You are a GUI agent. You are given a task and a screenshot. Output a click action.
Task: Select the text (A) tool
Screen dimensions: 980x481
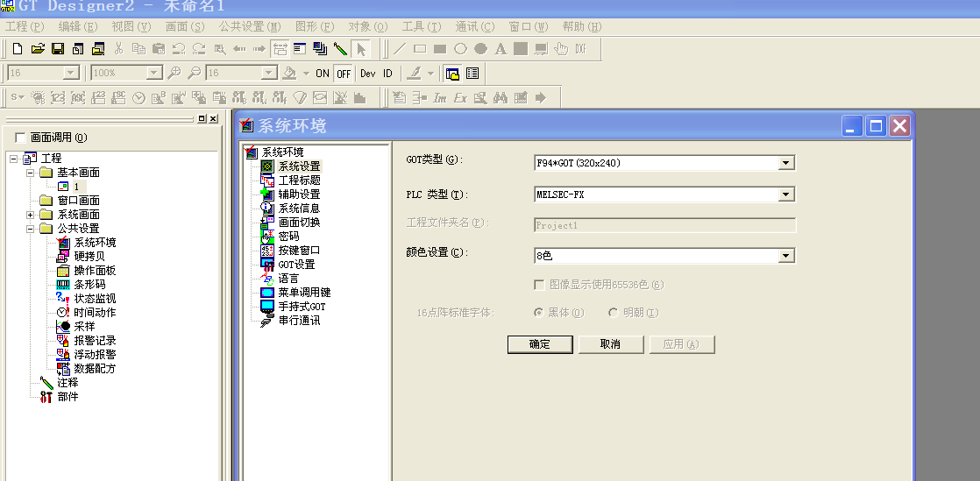click(501, 49)
